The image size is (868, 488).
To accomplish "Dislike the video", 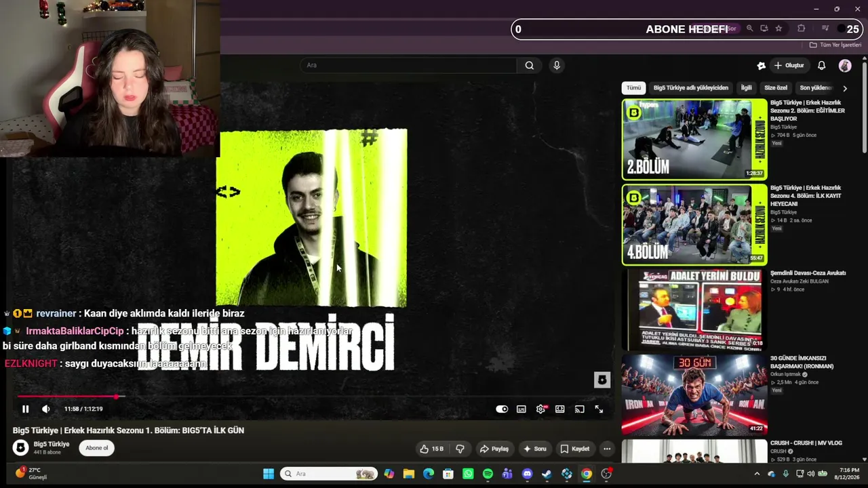I will tap(460, 449).
